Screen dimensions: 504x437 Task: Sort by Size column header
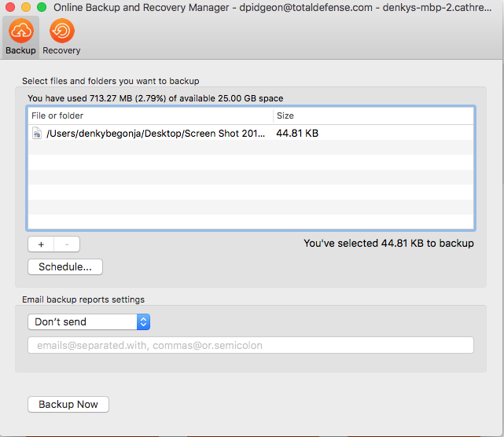point(373,116)
